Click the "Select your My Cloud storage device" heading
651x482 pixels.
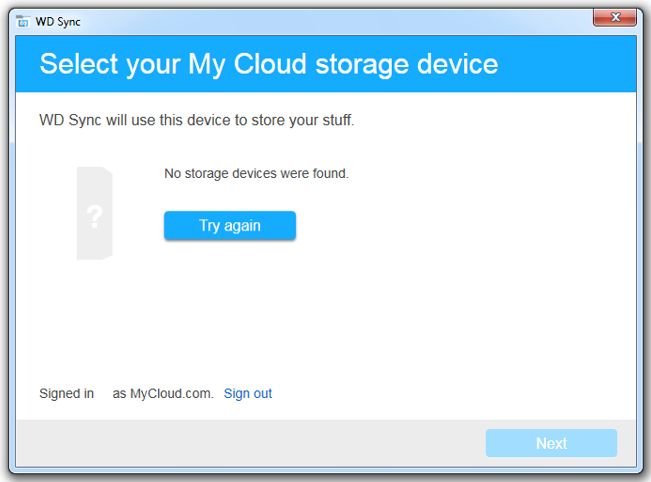[x=269, y=64]
